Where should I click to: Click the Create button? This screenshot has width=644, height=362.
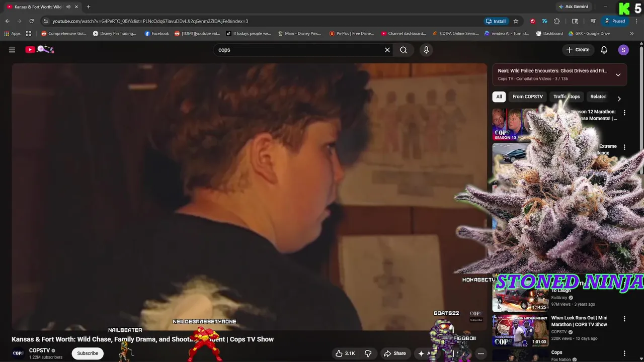click(578, 50)
